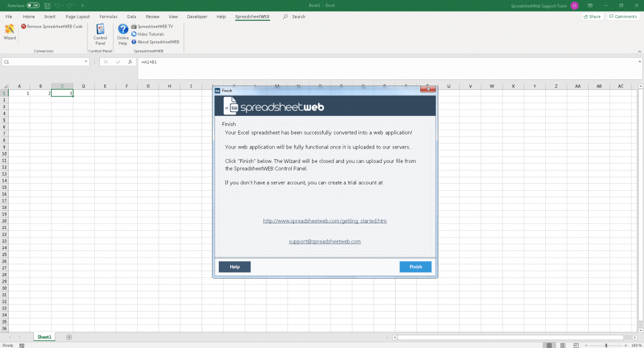
Task: Click the horizontal scrollbar
Action: [x=510, y=337]
